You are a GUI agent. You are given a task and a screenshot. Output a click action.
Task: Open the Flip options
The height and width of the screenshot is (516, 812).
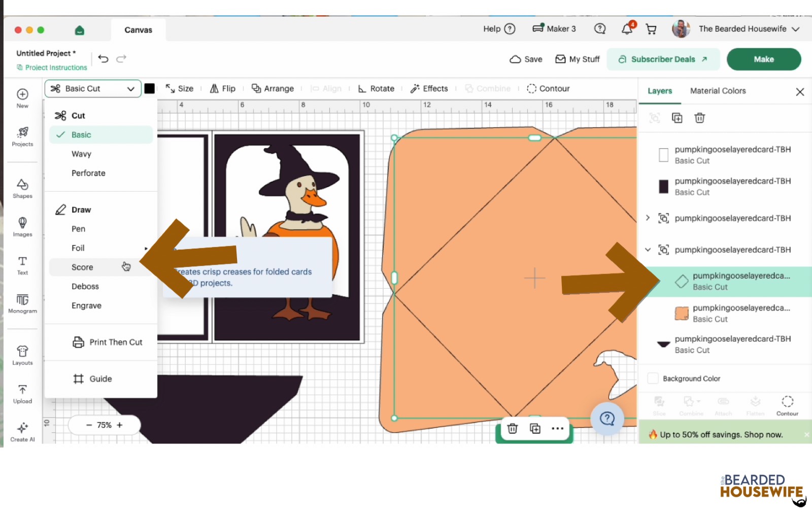223,89
